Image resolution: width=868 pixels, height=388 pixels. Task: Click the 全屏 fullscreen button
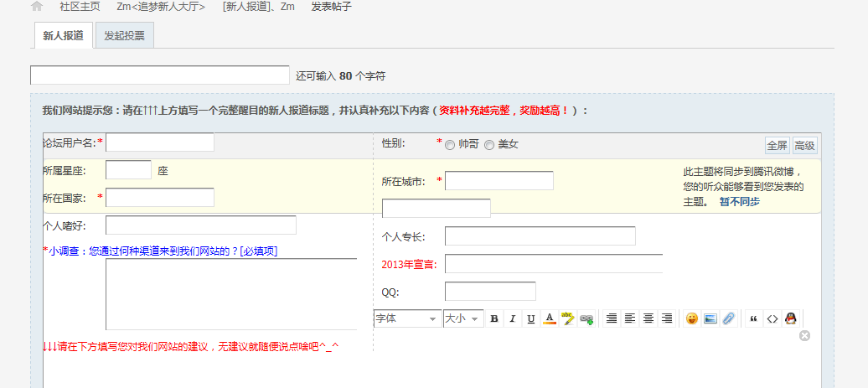(x=778, y=146)
